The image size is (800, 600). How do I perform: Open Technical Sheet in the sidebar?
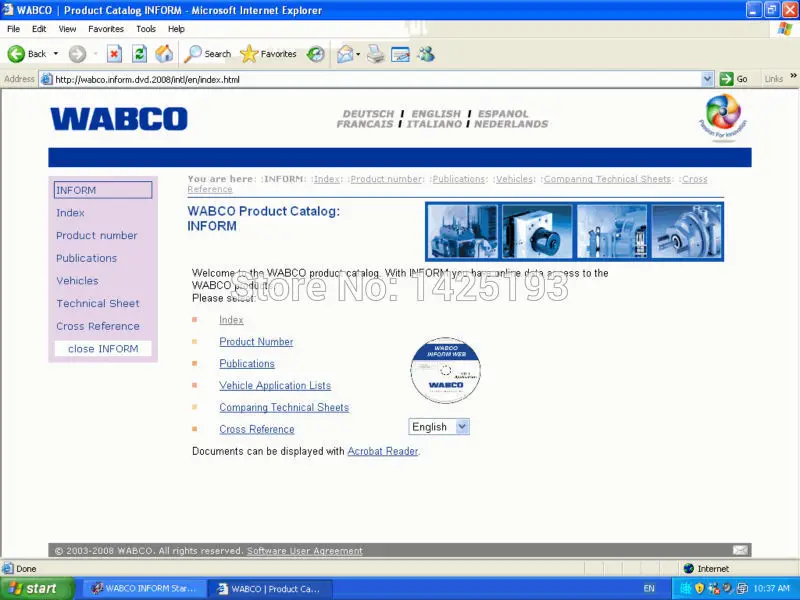[97, 303]
